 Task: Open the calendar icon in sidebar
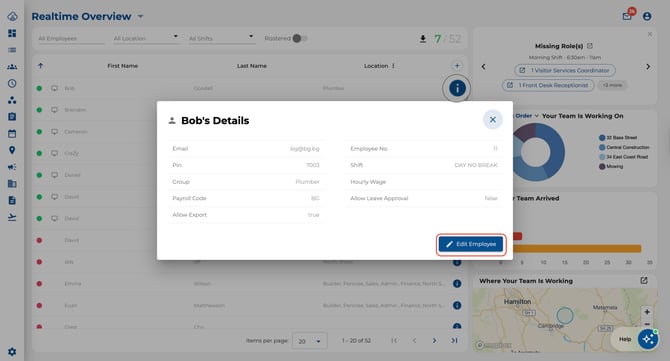point(12,133)
